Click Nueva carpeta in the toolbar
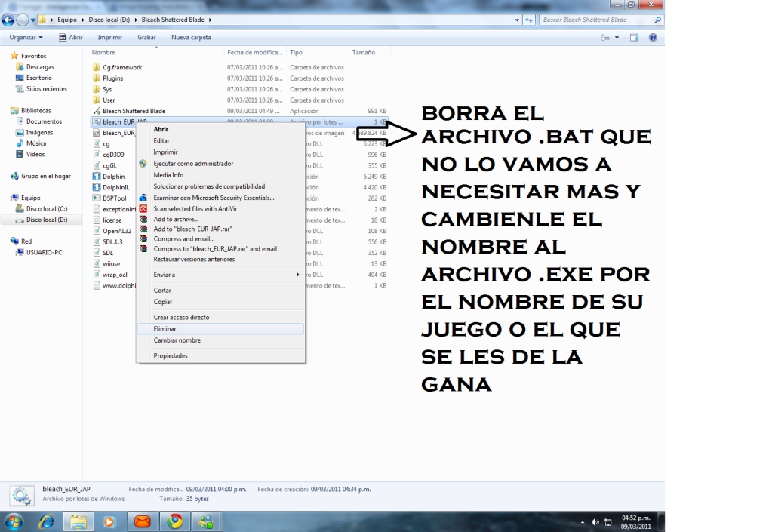Image resolution: width=772 pixels, height=532 pixels. tap(191, 38)
